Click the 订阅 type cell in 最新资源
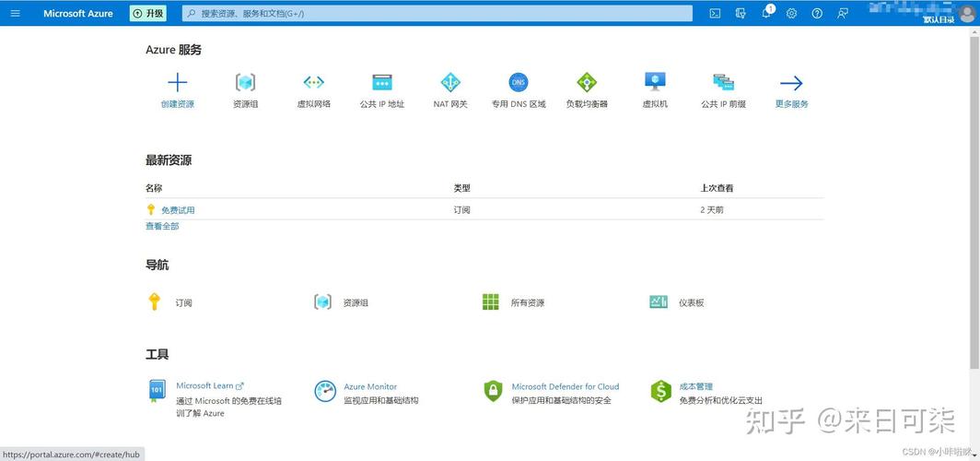980x461 pixels. click(461, 210)
